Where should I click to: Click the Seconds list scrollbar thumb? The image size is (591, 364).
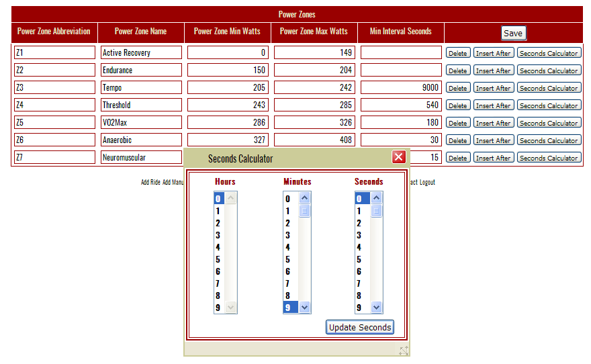point(377,211)
